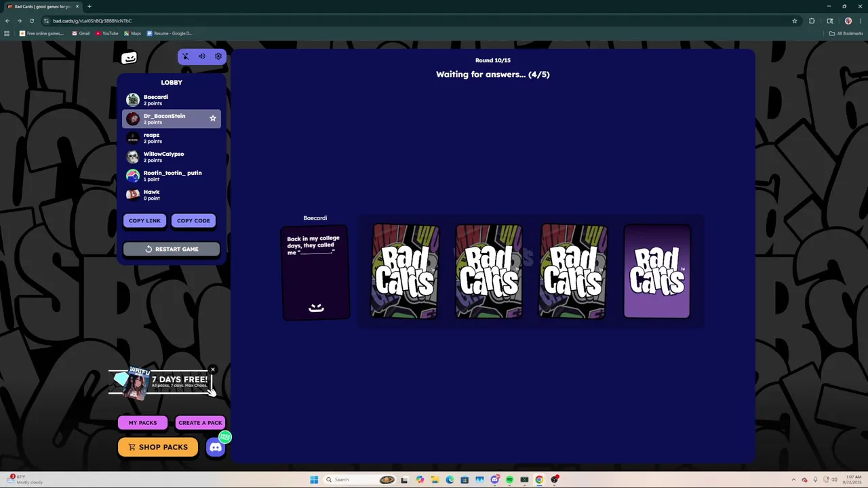This screenshot has height=488, width=868.
Task: Click the RESTART GAME button
Action: [172, 249]
